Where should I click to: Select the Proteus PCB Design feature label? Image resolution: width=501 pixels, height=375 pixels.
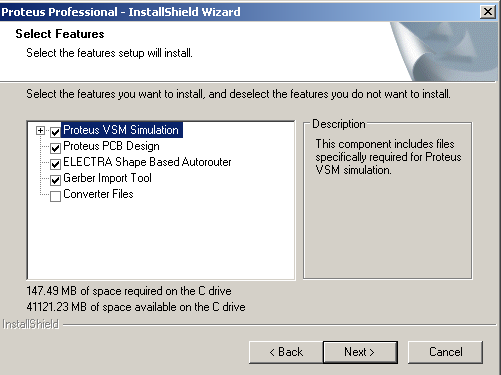pyautogui.click(x=111, y=146)
